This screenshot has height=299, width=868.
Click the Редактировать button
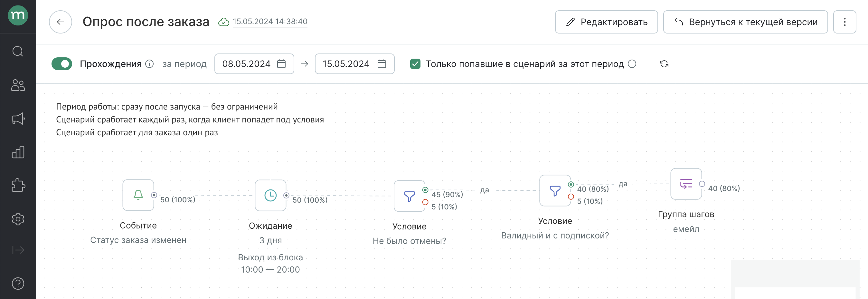[x=606, y=22]
